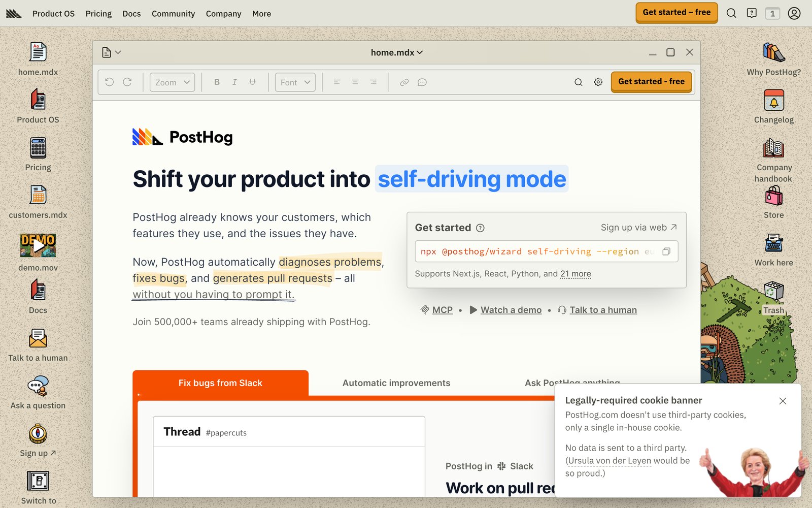This screenshot has width=812, height=508.
Task: Align text right
Action: [x=373, y=82]
